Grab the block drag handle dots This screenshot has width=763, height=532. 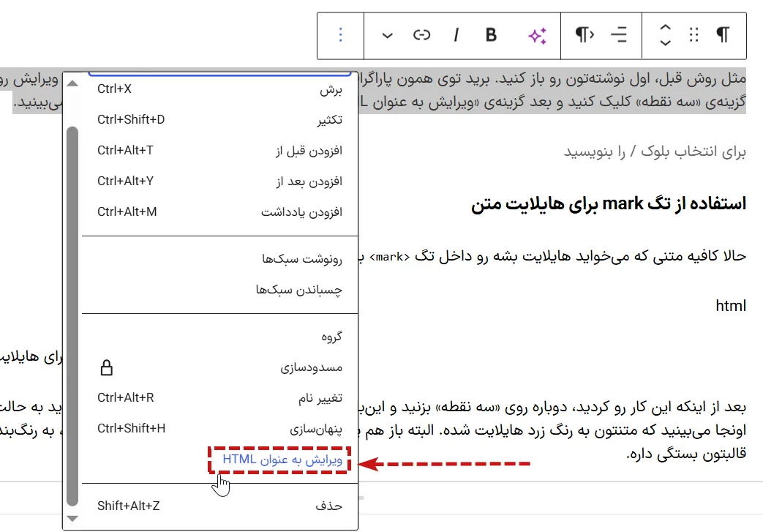pyautogui.click(x=694, y=35)
